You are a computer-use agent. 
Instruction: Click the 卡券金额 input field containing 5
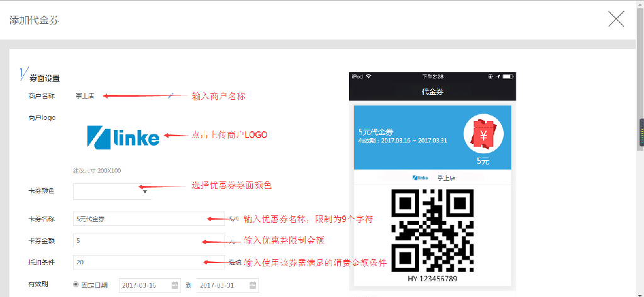click(x=148, y=240)
